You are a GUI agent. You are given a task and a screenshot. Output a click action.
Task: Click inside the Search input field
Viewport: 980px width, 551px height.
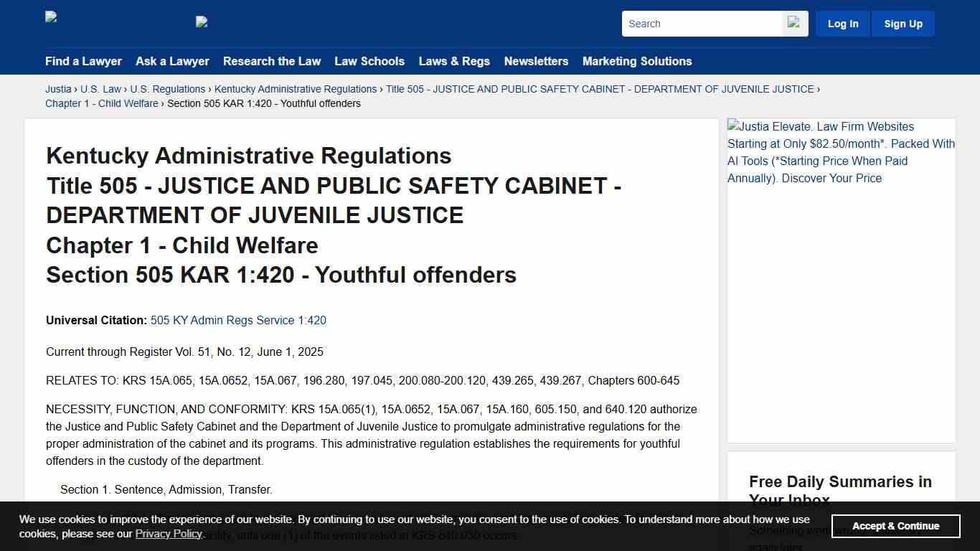702,23
